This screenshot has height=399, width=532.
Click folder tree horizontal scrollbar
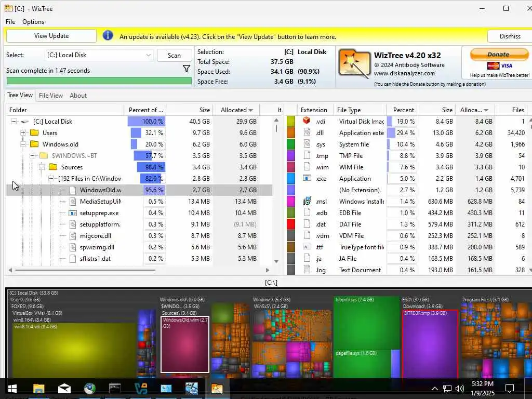[x=85, y=270]
